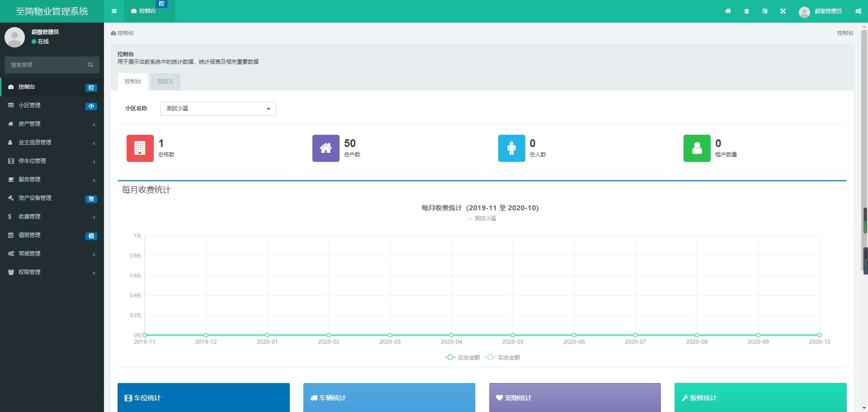Open 小区管理 from the sidebar
This screenshot has height=412, width=868.
[x=30, y=105]
